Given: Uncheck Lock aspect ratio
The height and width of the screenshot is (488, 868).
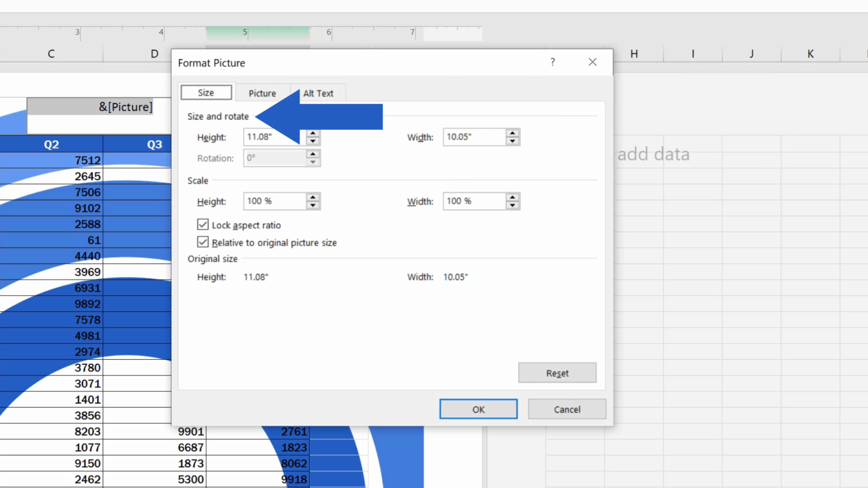Looking at the screenshot, I should pyautogui.click(x=202, y=225).
